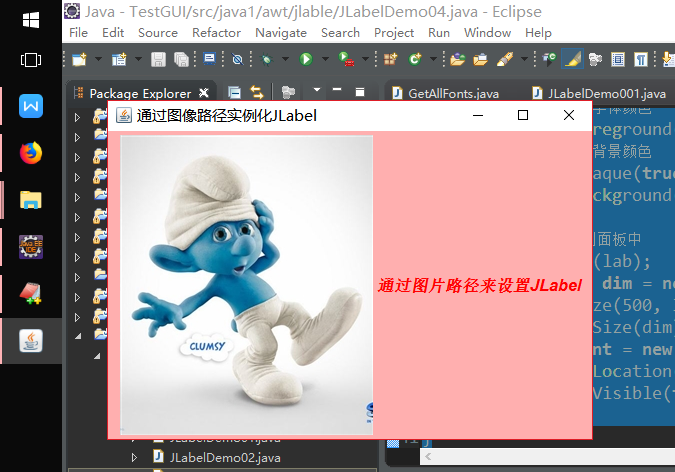Minimize the JLabel demo window

[478, 115]
